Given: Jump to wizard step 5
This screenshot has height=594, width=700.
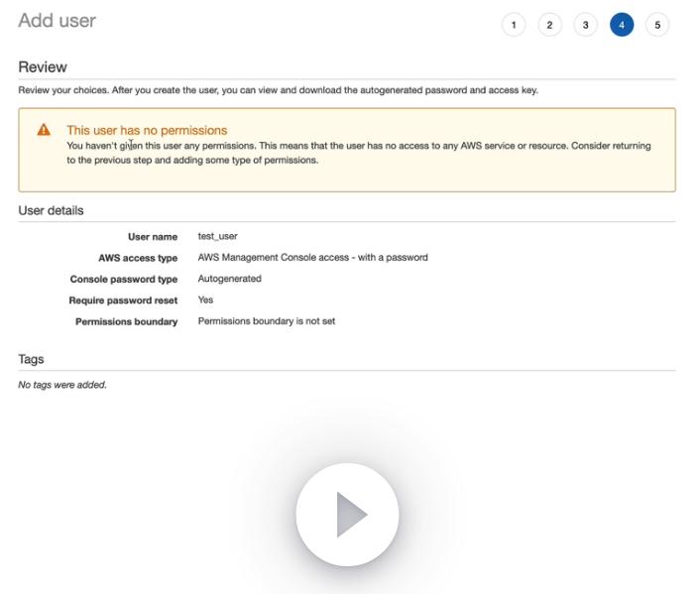Looking at the screenshot, I should (x=657, y=25).
